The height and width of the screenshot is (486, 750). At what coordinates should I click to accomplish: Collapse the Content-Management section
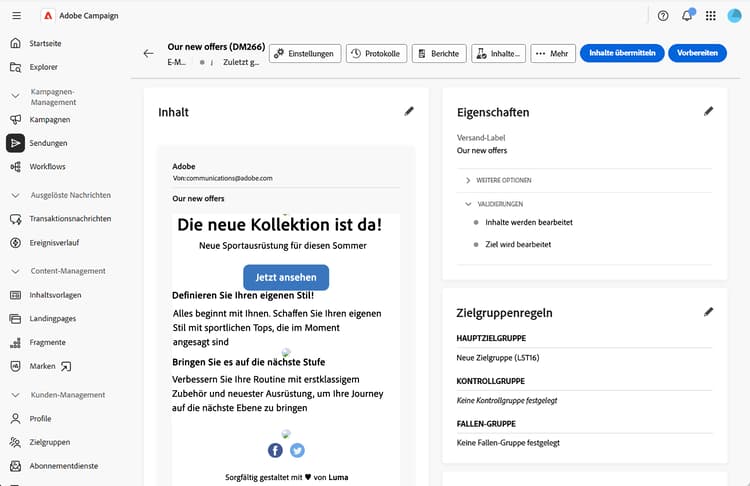(x=15, y=271)
